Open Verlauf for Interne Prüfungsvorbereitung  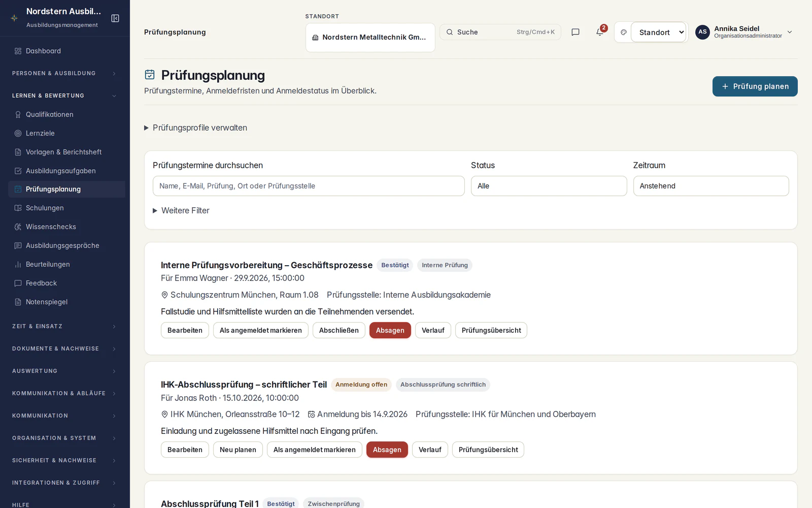433,330
